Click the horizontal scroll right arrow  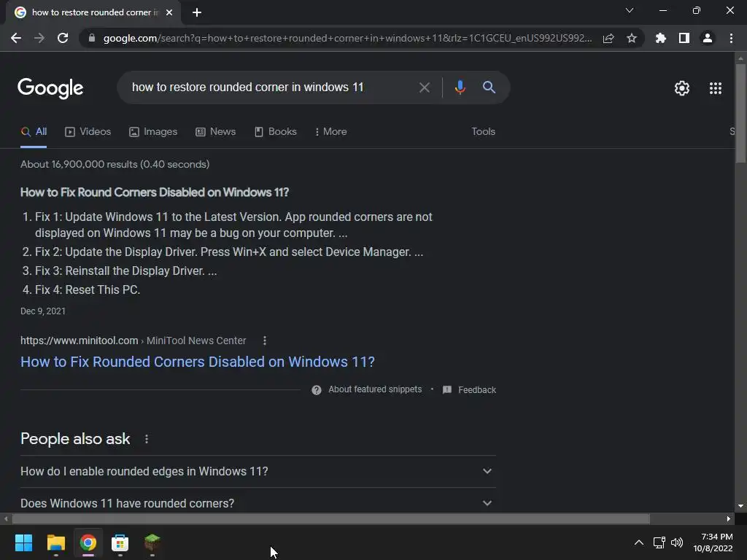729,518
